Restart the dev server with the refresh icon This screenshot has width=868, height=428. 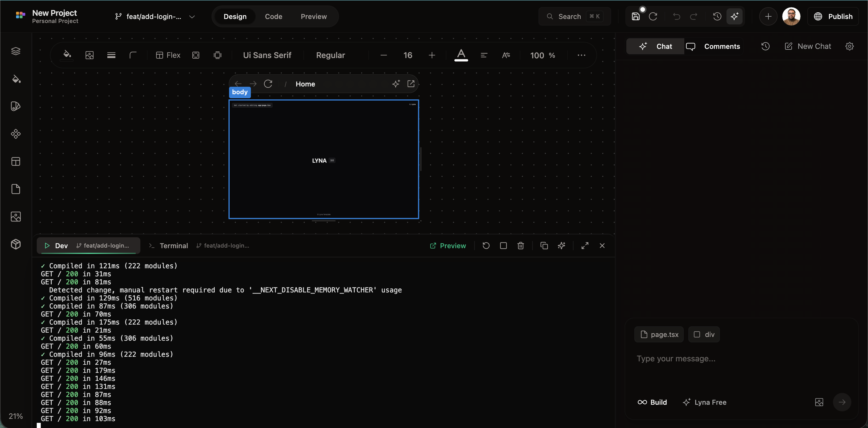[486, 246]
